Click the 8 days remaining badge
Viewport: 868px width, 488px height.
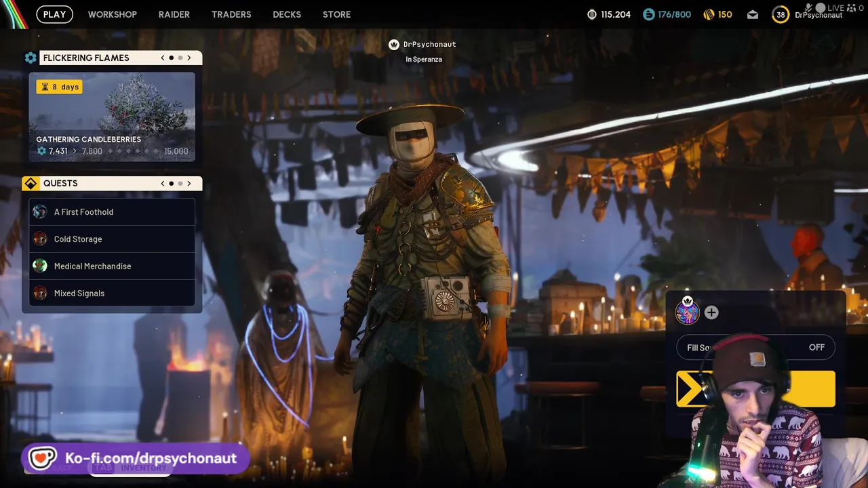pyautogui.click(x=60, y=87)
